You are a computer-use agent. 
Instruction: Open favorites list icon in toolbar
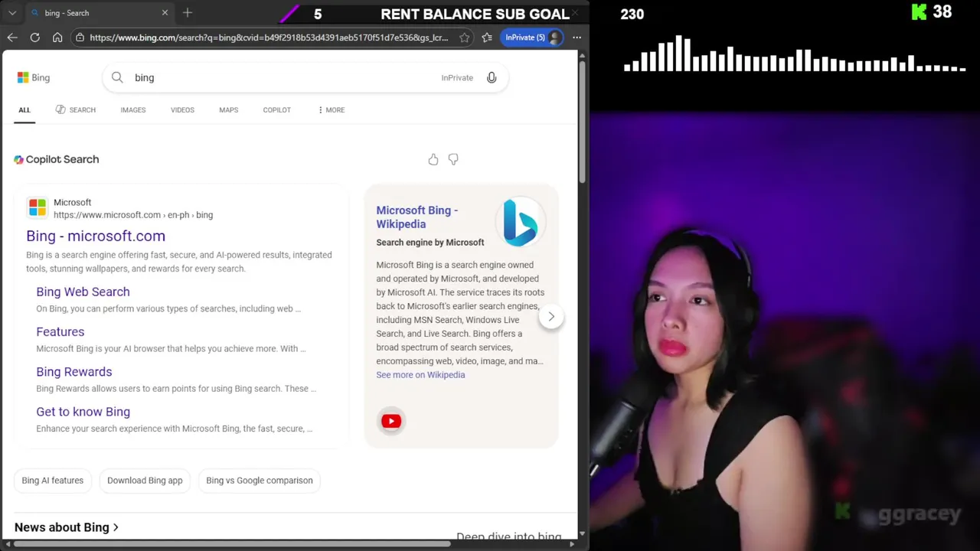click(x=487, y=37)
